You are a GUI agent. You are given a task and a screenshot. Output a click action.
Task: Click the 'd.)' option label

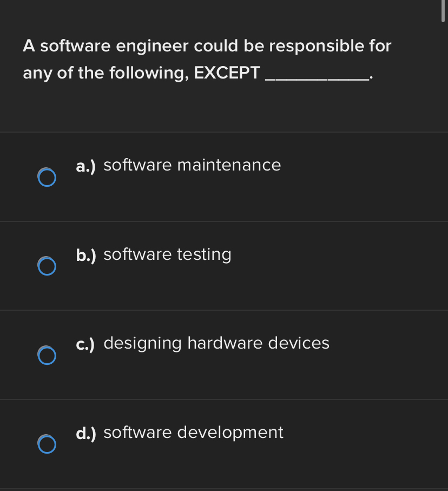[85, 433]
